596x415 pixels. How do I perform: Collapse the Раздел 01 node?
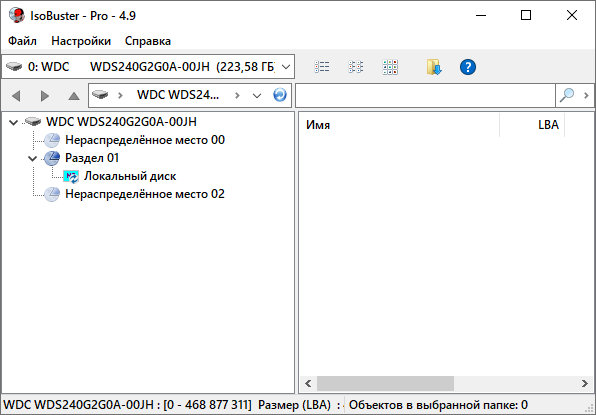(33, 158)
